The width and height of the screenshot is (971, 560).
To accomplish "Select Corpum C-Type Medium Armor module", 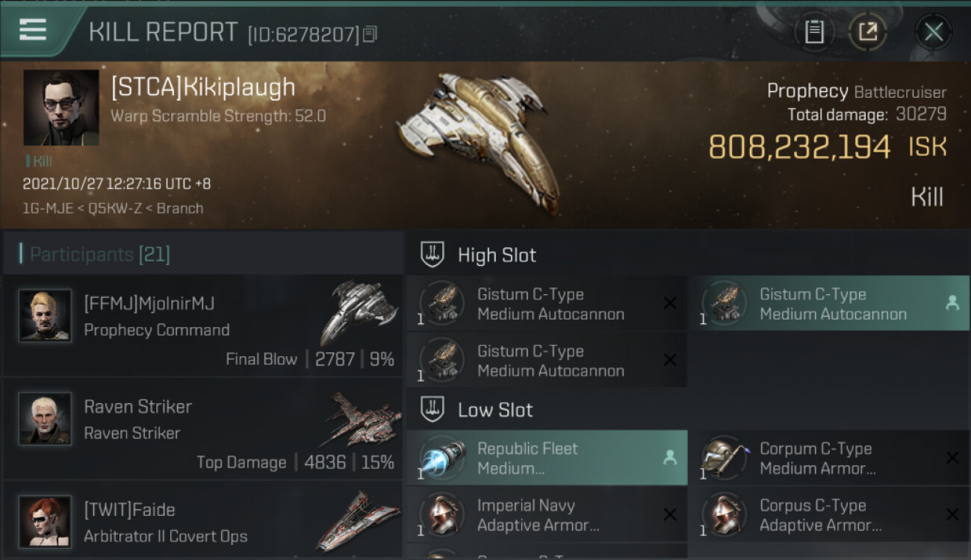I will click(829, 458).
